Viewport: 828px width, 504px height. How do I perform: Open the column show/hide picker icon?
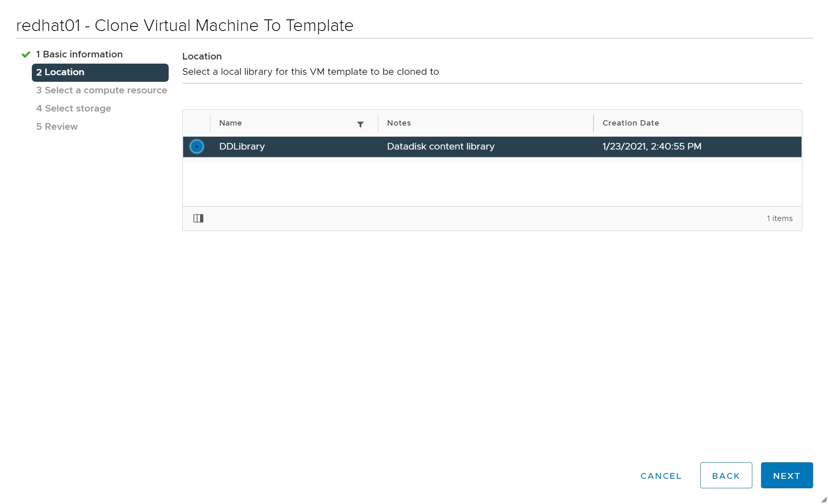click(x=198, y=218)
